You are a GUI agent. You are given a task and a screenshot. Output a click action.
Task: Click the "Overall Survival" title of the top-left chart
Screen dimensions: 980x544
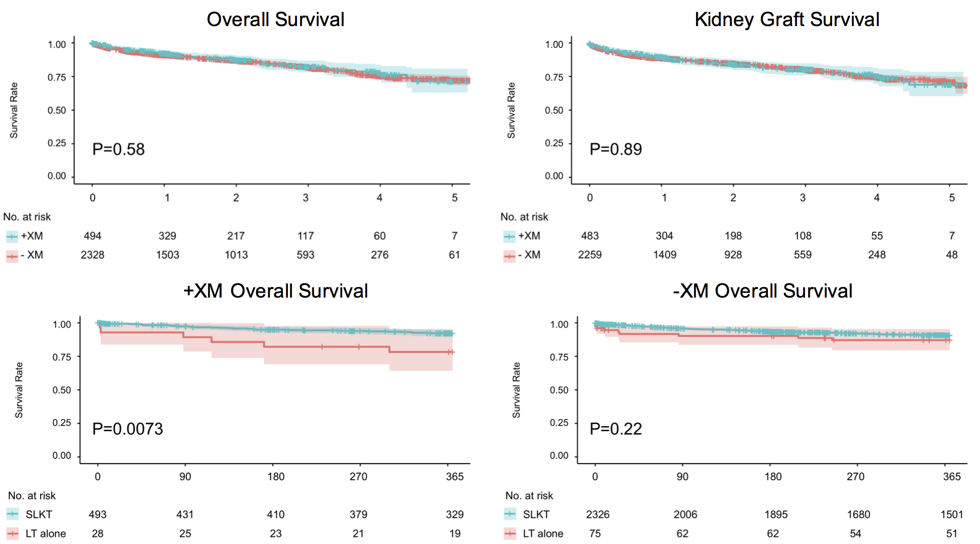click(275, 20)
